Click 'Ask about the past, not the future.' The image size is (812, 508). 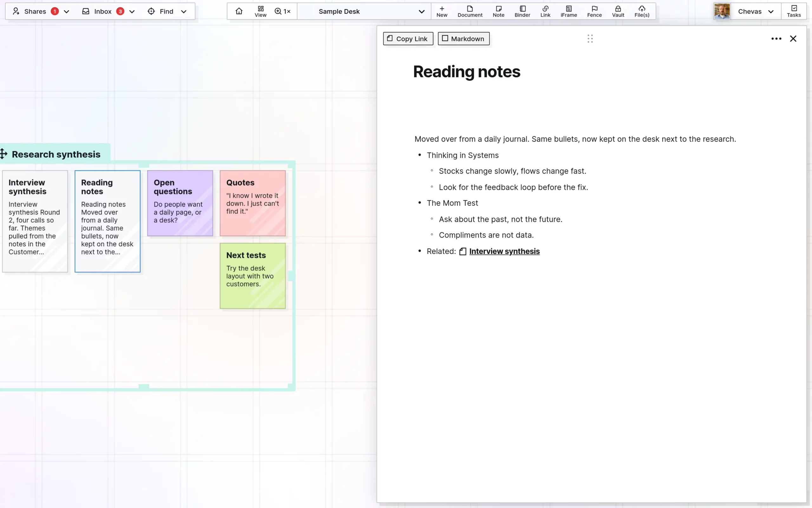click(x=500, y=219)
